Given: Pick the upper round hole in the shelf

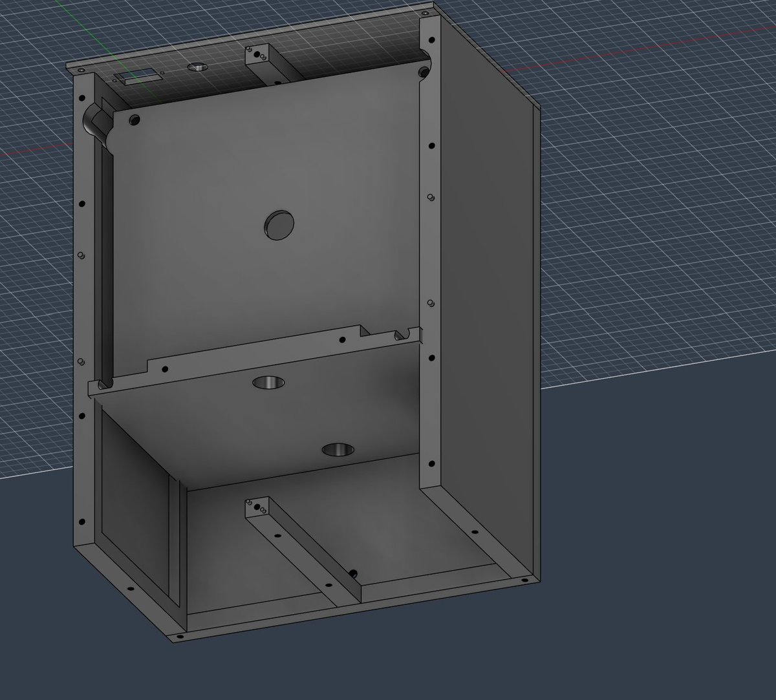Looking at the screenshot, I should pyautogui.click(x=268, y=382).
